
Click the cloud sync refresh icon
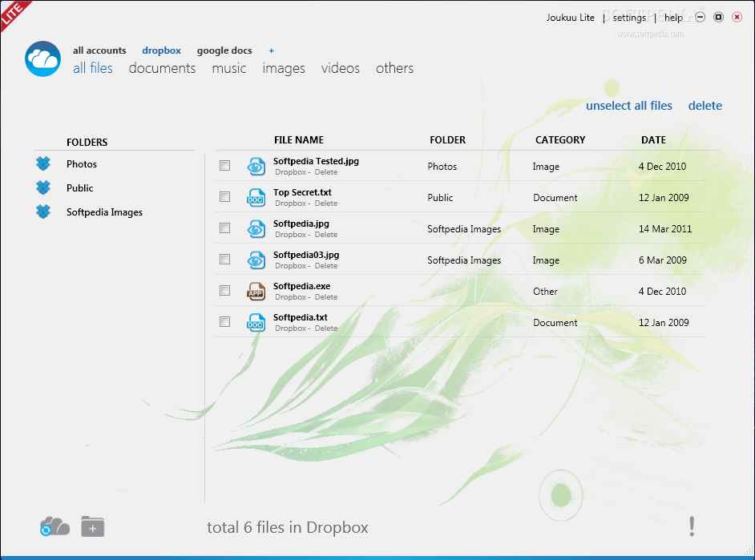55,527
